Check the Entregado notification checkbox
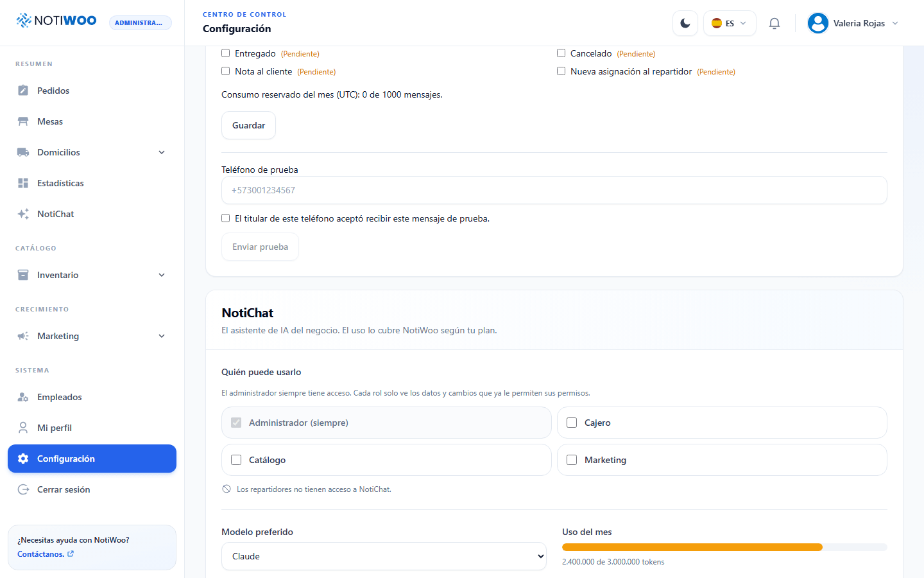 (226, 53)
